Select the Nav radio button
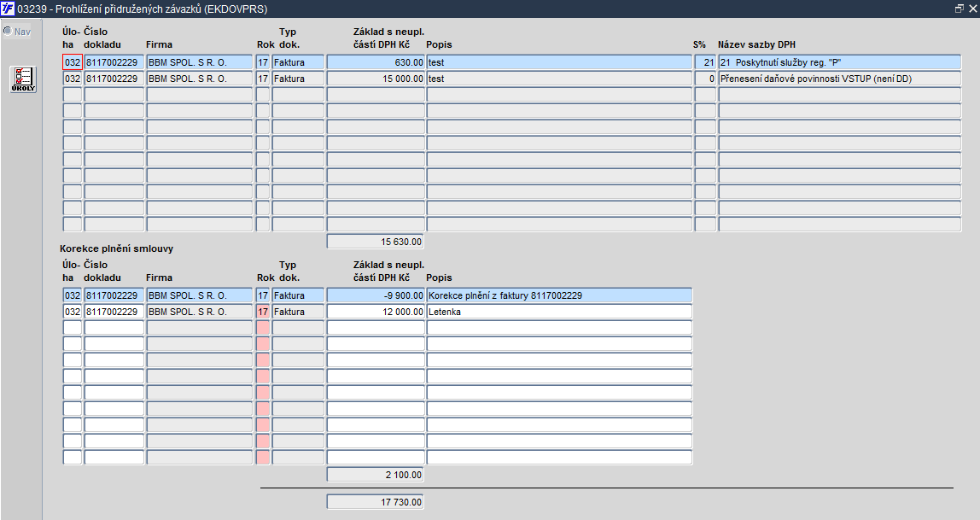The height and width of the screenshot is (520, 980). (8, 32)
